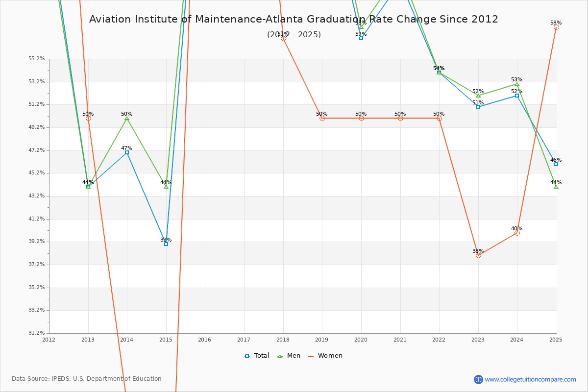
Task: Select the Women 50% marker at 2022
Action: (439, 118)
